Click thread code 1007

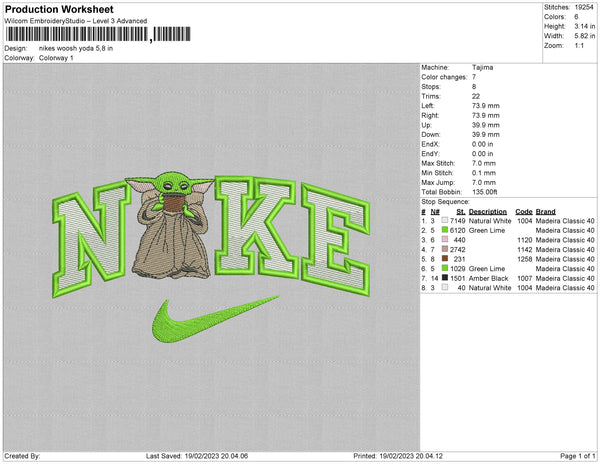coord(525,278)
